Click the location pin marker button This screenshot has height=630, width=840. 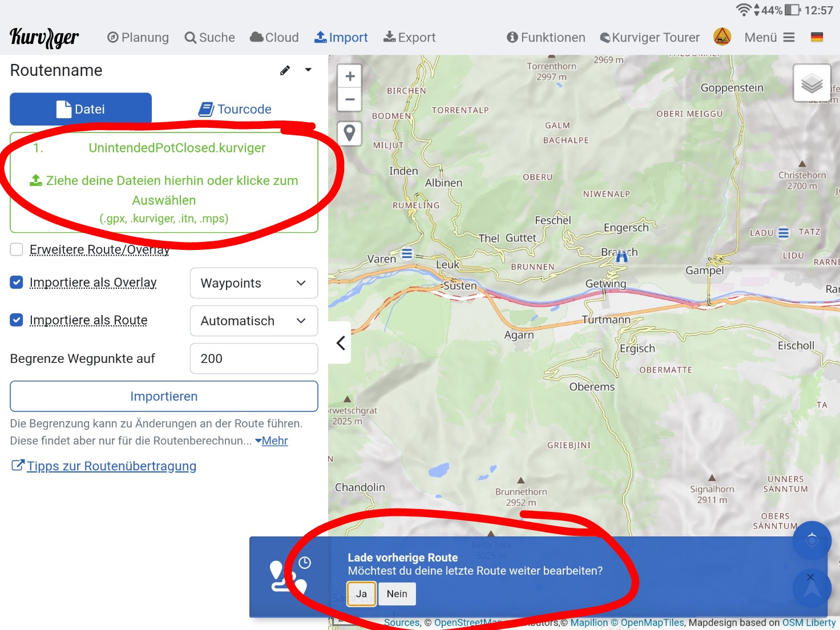(x=350, y=133)
